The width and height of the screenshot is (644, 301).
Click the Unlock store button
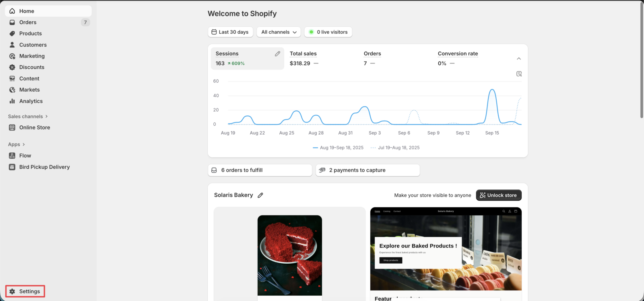coord(499,195)
